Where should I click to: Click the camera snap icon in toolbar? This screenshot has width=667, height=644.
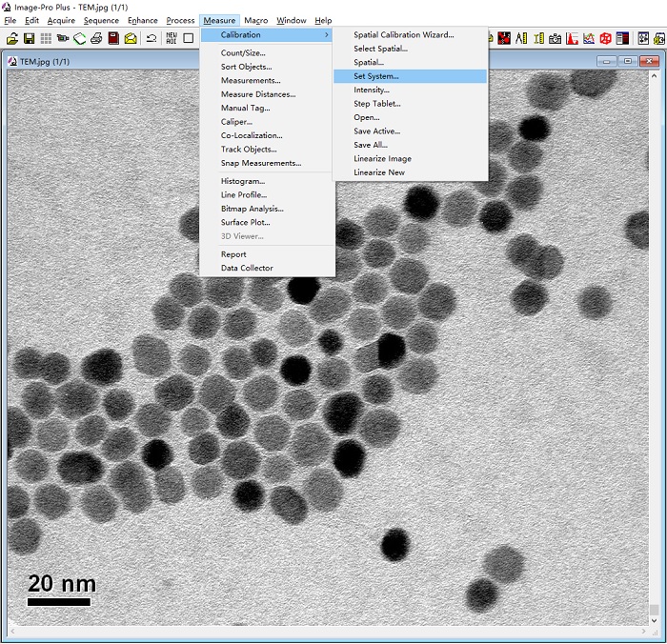point(555,38)
